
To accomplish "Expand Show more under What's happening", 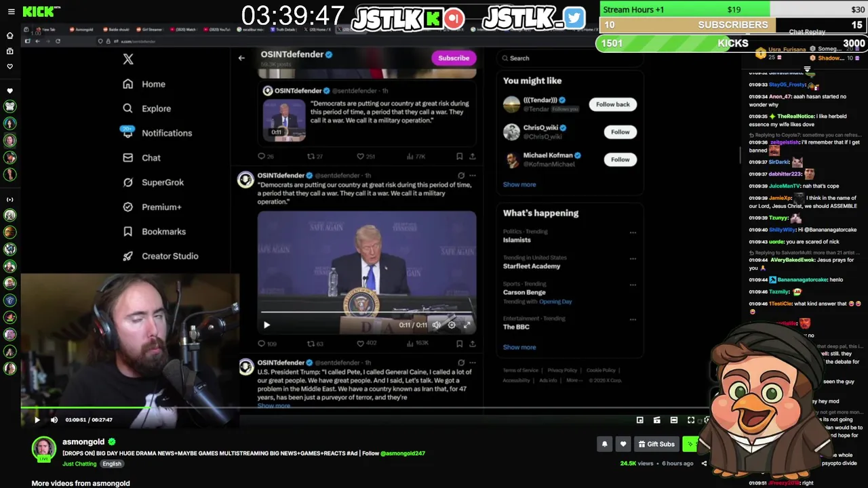I will point(519,347).
